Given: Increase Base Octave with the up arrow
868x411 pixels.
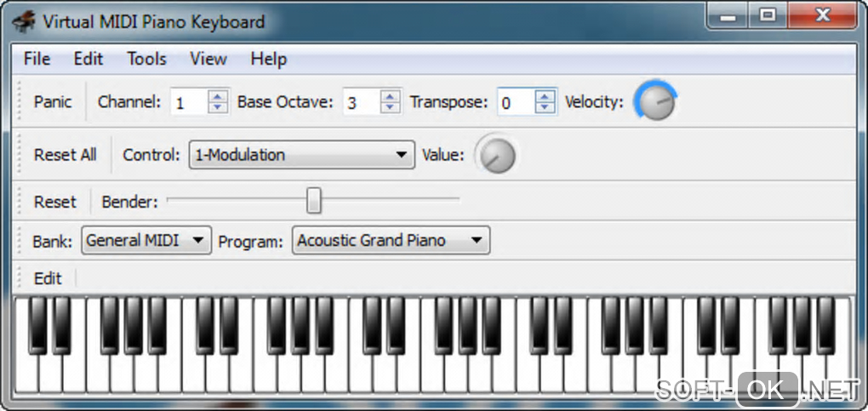Looking at the screenshot, I should (x=391, y=96).
